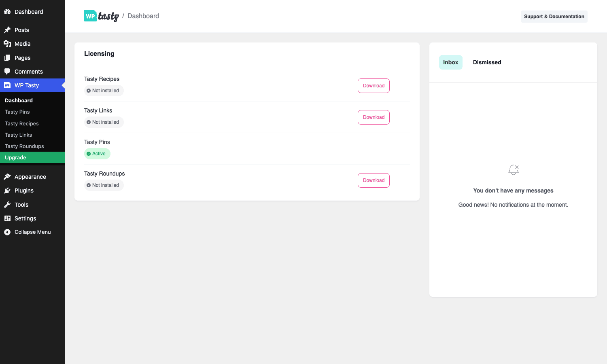Go to the Media menu

click(x=32, y=44)
